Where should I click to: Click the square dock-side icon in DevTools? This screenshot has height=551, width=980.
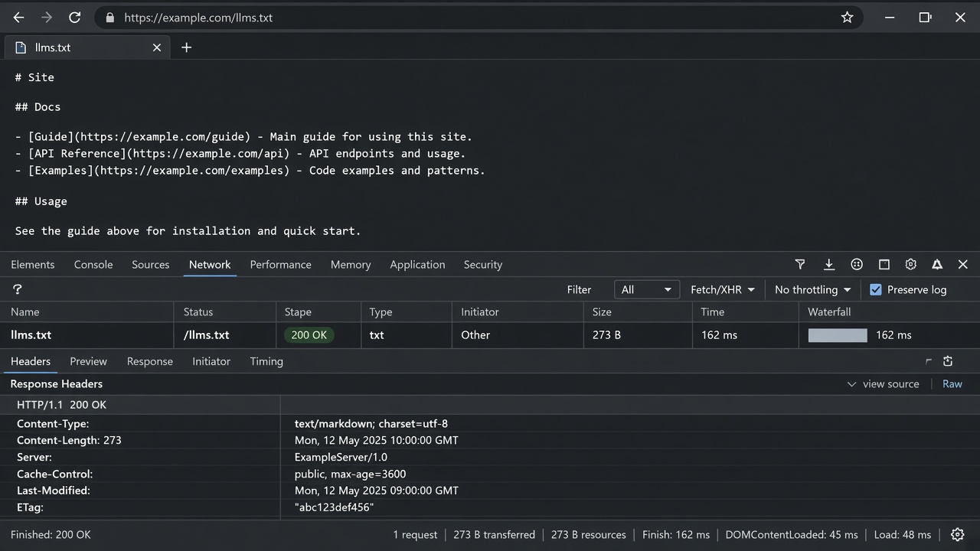click(x=884, y=264)
